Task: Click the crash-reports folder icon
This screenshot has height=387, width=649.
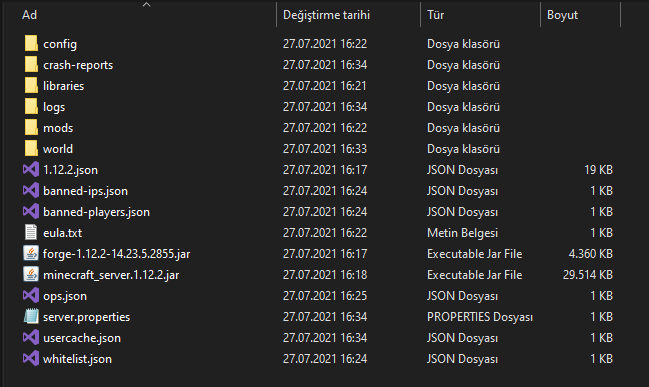Action: [x=31, y=65]
